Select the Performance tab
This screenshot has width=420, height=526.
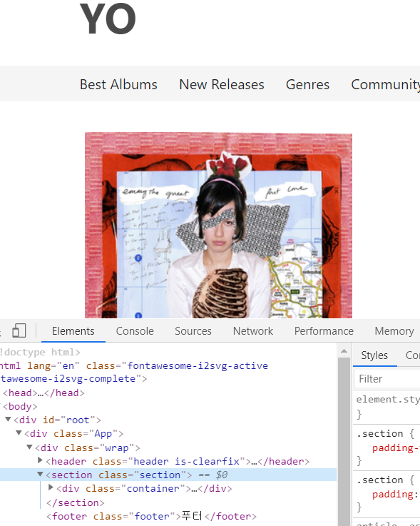(x=324, y=331)
